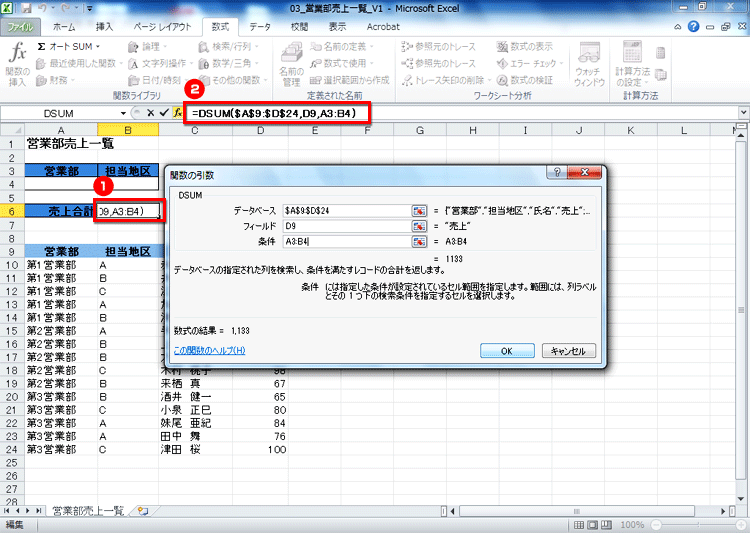Expand the オート SUM dropdown arrow

(x=98, y=46)
